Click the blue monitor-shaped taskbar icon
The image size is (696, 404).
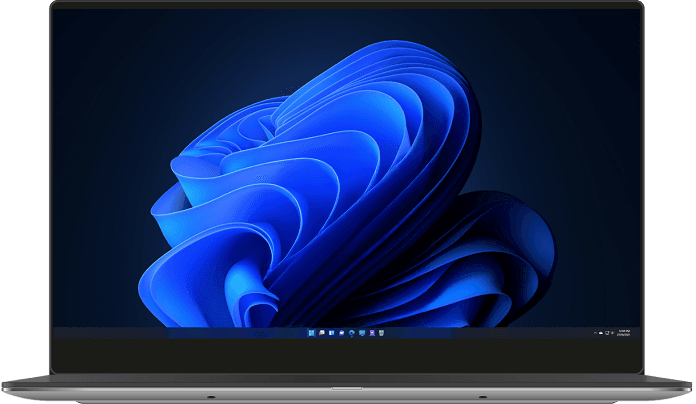click(362, 333)
